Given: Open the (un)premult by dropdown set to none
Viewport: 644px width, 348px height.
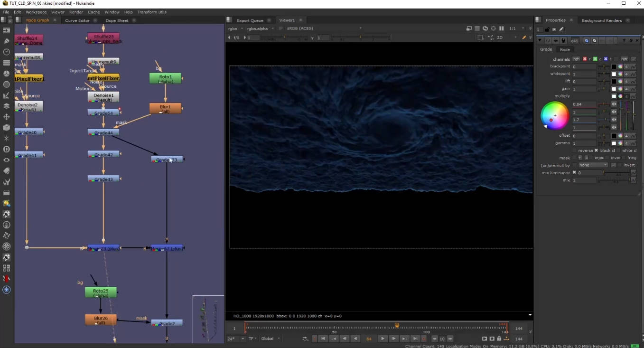Looking at the screenshot, I should coord(593,165).
